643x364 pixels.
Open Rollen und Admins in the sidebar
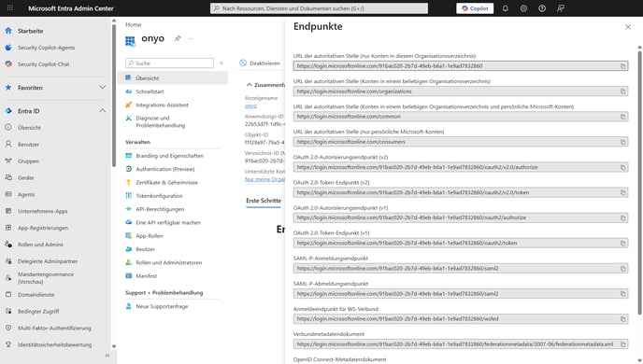coord(40,245)
